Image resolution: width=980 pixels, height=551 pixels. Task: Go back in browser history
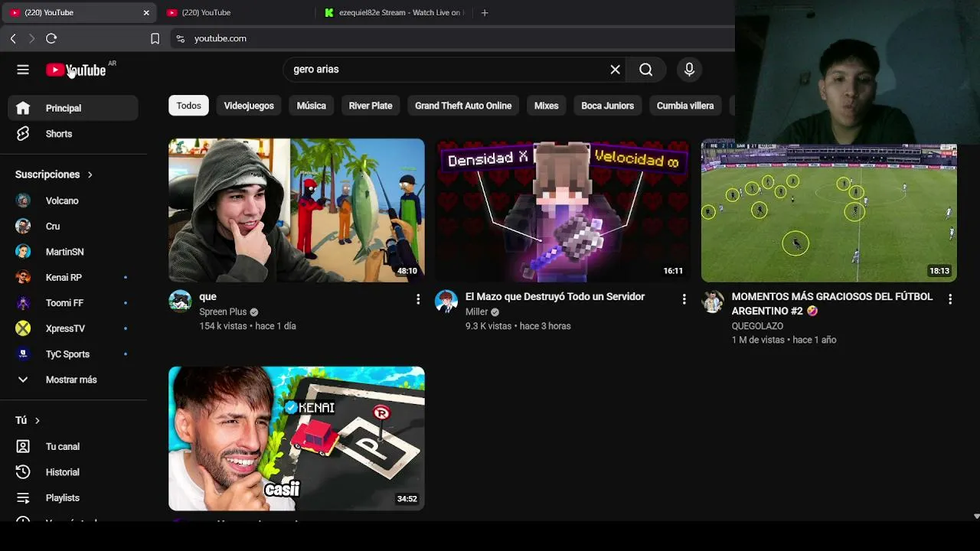pos(13,38)
